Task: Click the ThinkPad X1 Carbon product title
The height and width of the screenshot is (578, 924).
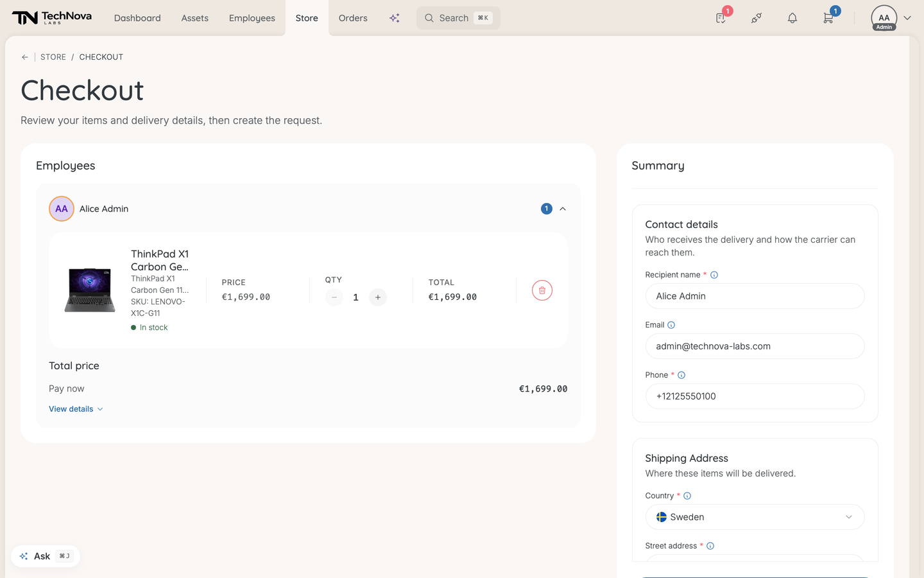Action: (160, 260)
